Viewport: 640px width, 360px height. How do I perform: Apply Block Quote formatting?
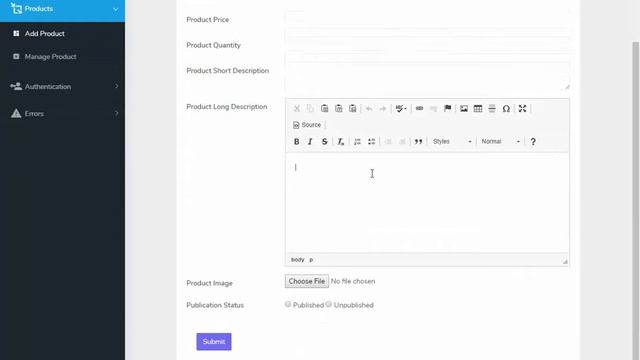point(418,142)
